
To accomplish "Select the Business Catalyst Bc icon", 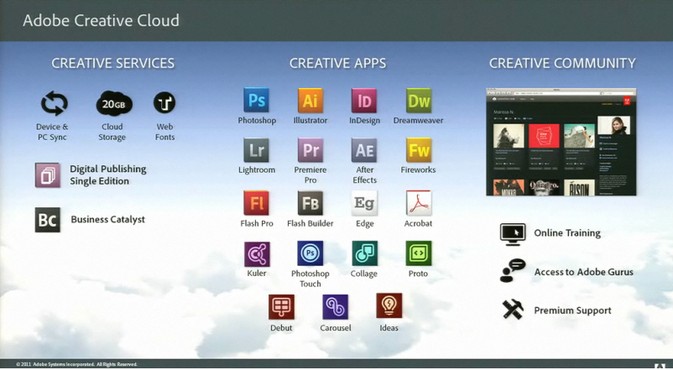I will (48, 220).
